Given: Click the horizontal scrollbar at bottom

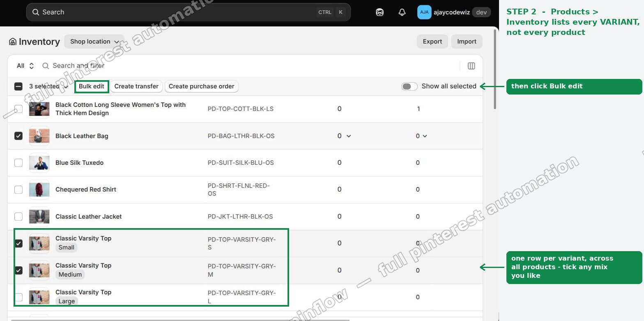Looking at the screenshot, I should pos(180,319).
